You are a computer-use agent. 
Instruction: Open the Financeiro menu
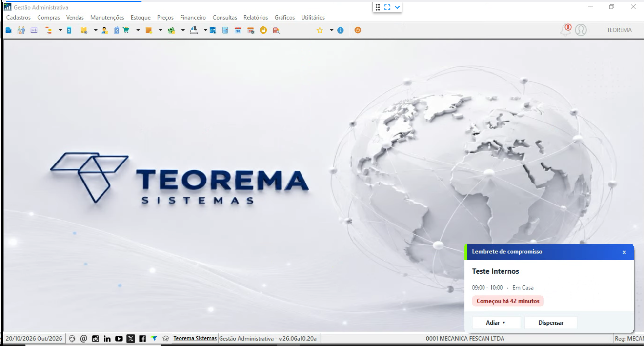[193, 18]
